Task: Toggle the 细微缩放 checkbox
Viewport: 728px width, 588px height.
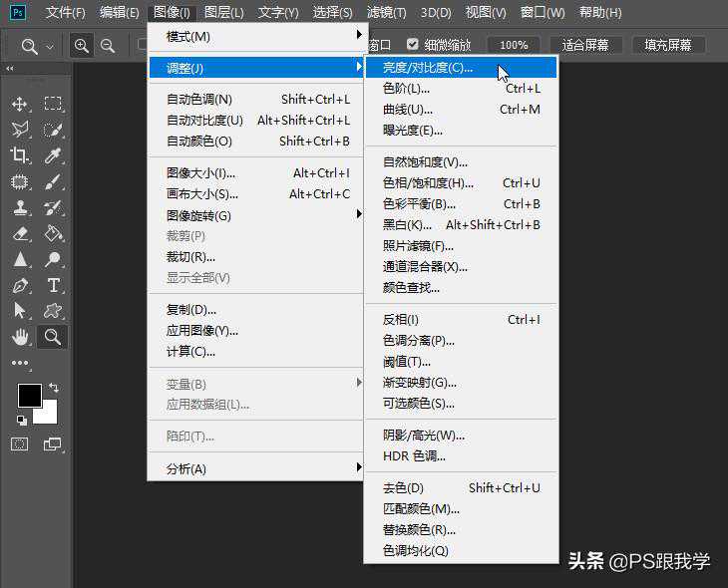Action: coord(413,45)
